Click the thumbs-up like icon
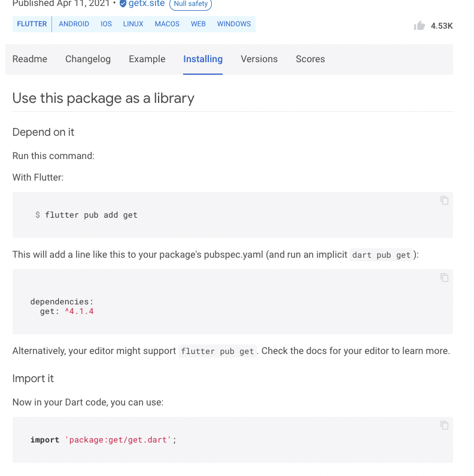Viewport: 474px width, 476px height. (420, 26)
